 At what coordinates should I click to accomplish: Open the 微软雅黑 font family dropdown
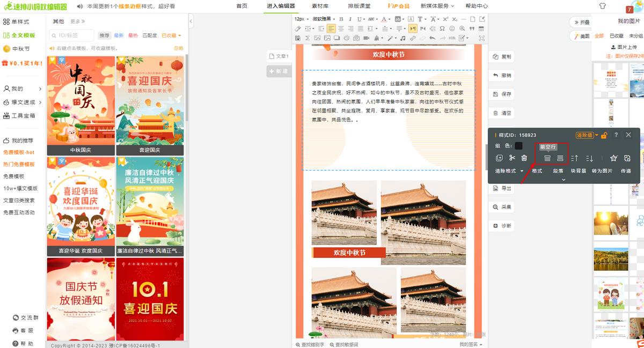tap(322, 19)
